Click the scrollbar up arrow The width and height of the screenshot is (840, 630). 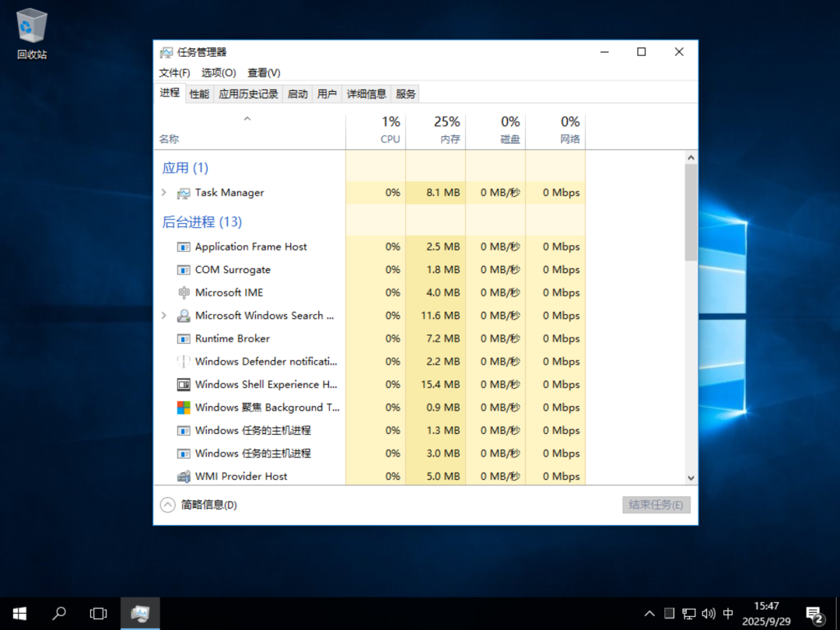point(691,157)
